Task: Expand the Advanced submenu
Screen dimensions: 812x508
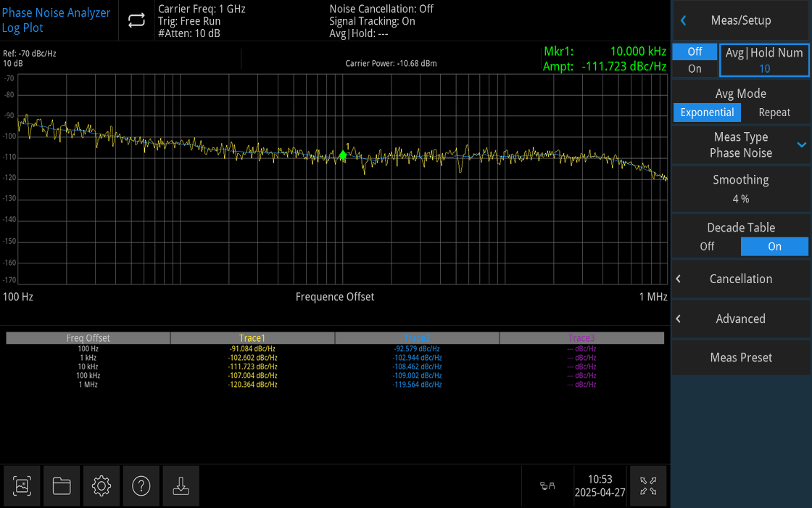Action: (x=741, y=319)
